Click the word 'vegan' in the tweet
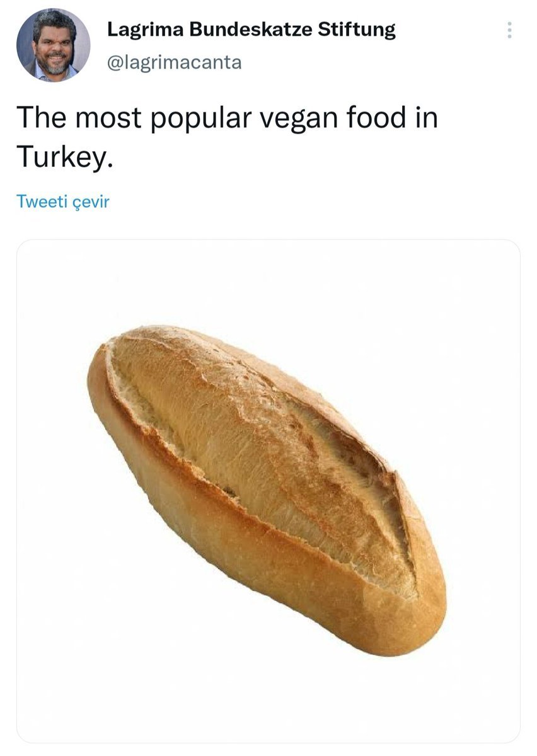 click(295, 118)
